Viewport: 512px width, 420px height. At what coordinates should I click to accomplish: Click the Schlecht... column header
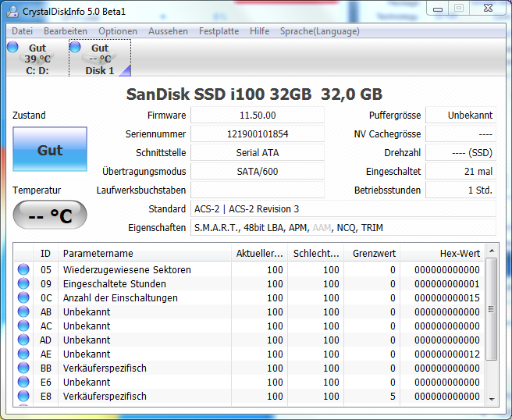point(315,254)
